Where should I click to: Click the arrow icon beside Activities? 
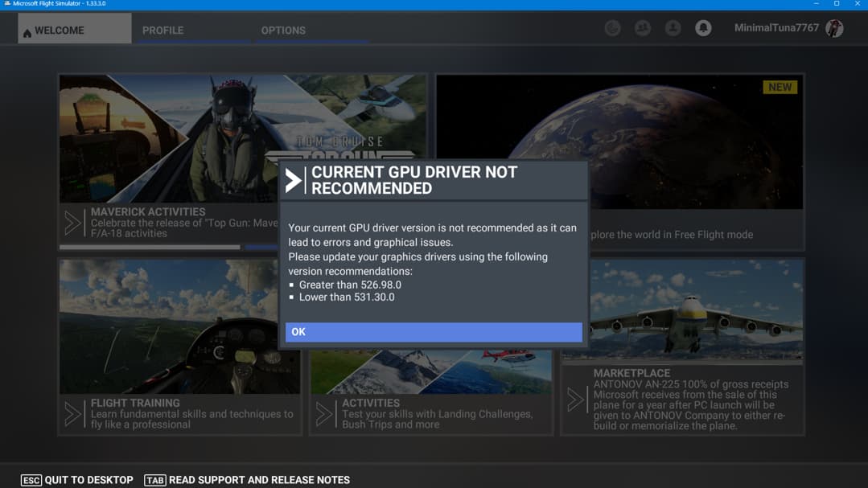coord(324,414)
